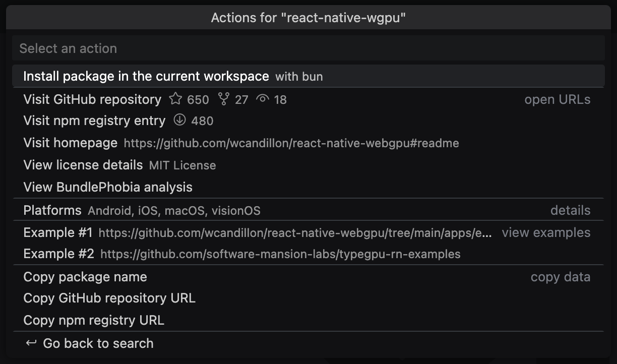The image size is (617, 364).
Task: Choose Visit homepage action
Action: click(308, 143)
